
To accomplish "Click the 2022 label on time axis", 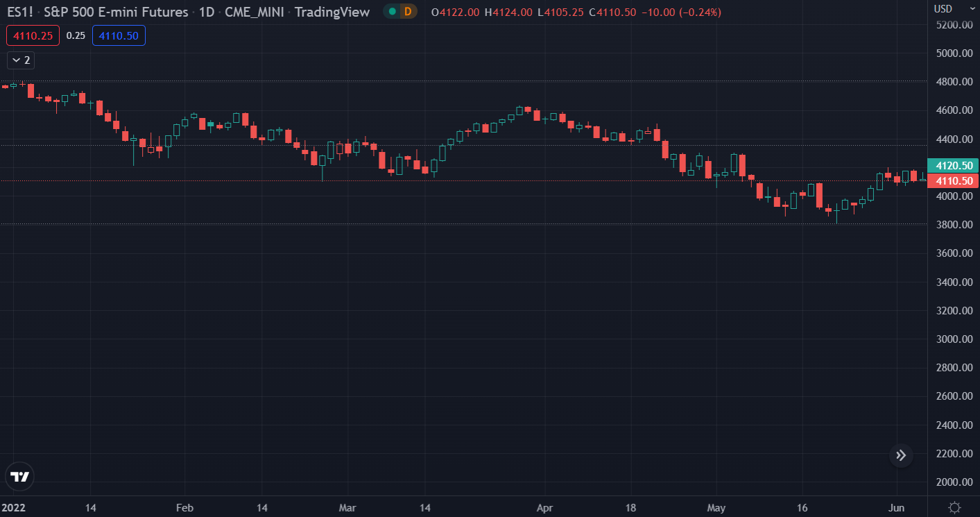I will 13,508.
